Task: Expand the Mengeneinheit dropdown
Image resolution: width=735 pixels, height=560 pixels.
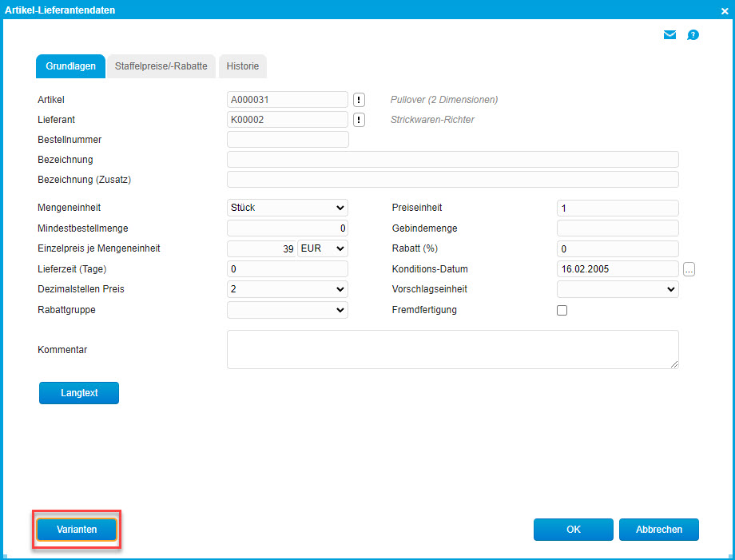Action: point(288,208)
